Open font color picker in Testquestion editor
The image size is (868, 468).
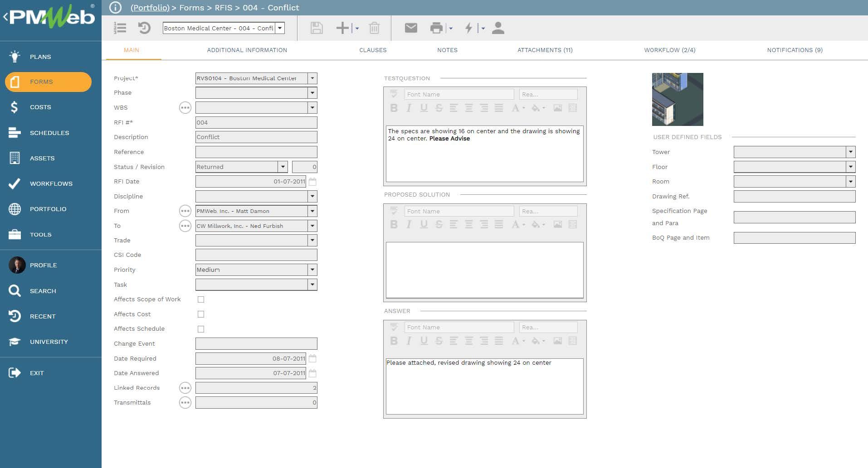[518, 108]
